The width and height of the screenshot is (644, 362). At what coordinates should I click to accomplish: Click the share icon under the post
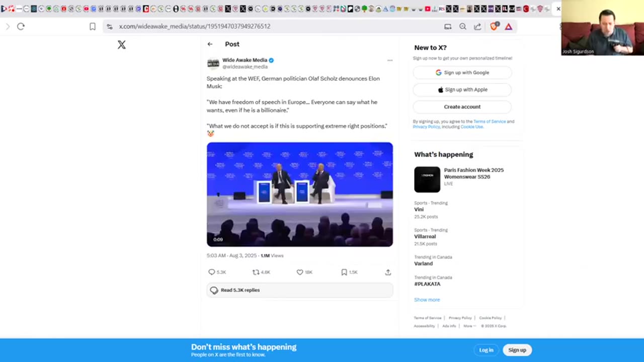[388, 272]
